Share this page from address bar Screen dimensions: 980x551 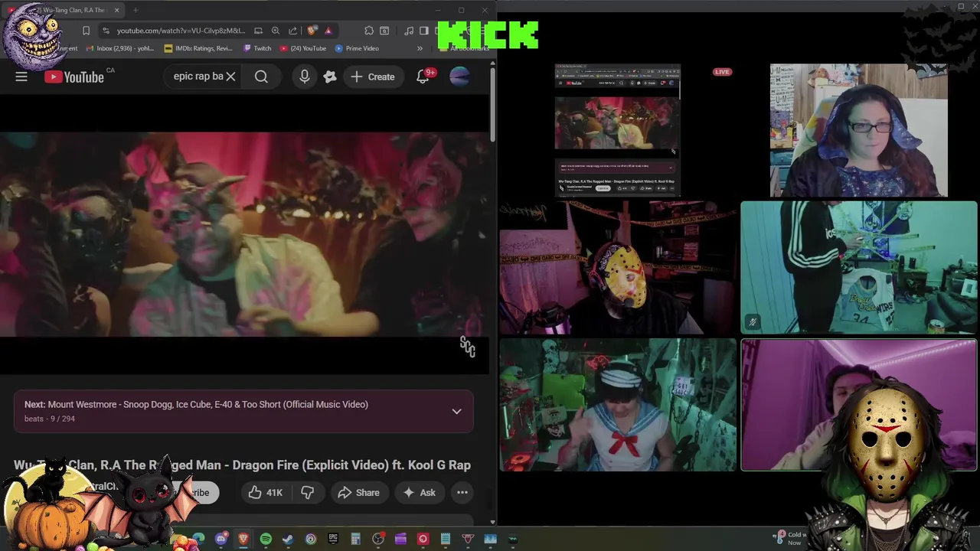click(293, 31)
